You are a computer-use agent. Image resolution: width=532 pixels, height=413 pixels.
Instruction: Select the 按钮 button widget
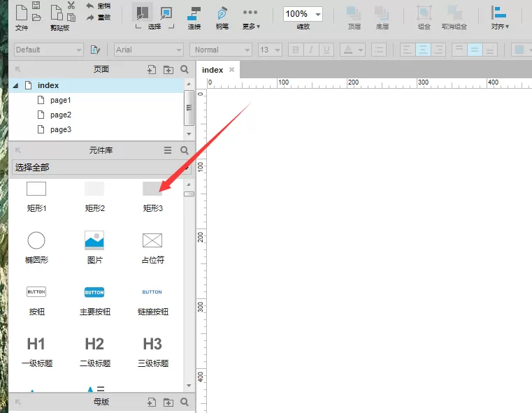(x=36, y=300)
